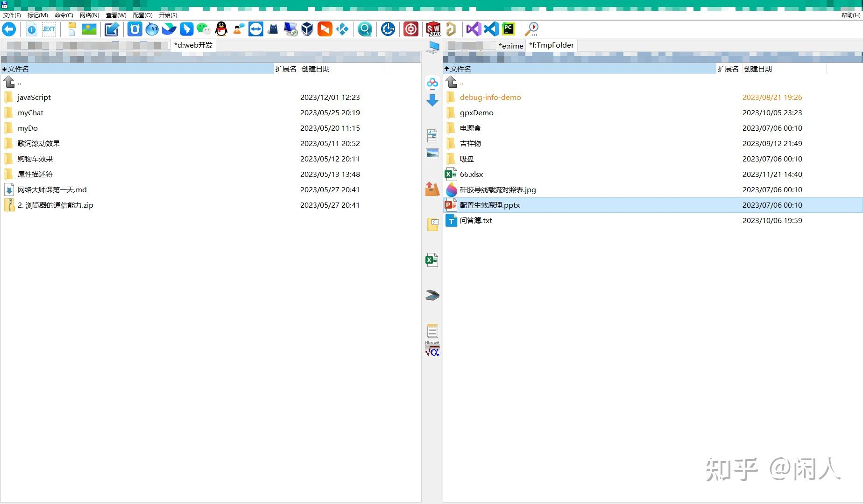Screen dimensions: 863x504
Task: Open the 查看(W) menu
Action: (x=116, y=15)
